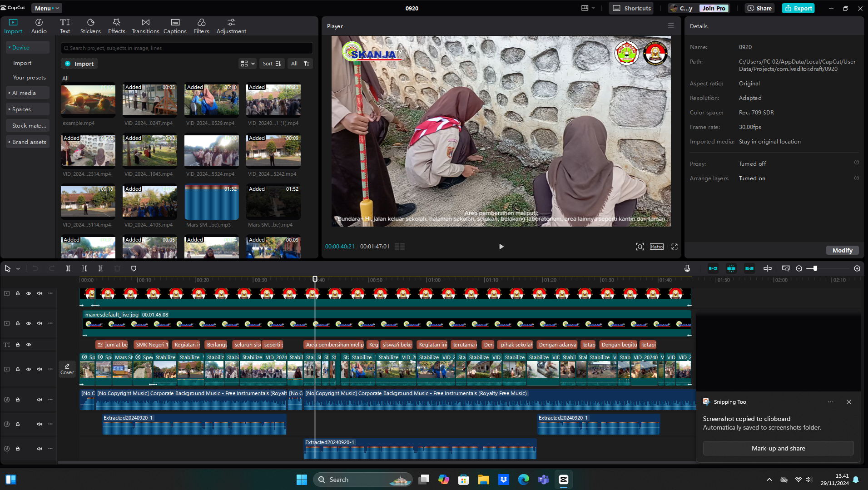Click the marker shield icon in timeline toolbar

click(134, 268)
